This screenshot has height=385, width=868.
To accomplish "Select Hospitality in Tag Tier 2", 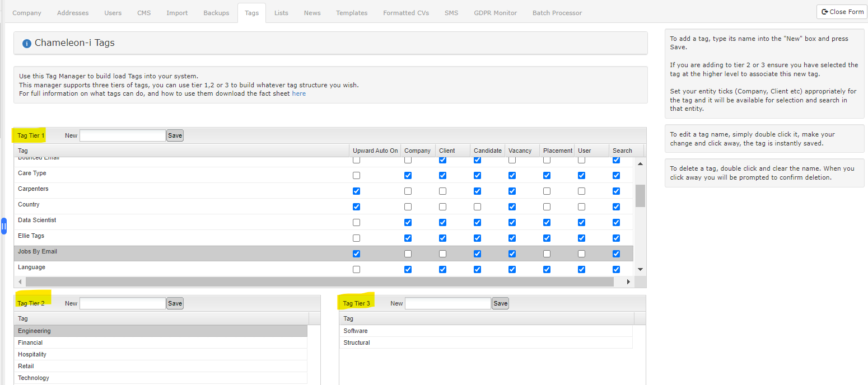I will point(161,354).
